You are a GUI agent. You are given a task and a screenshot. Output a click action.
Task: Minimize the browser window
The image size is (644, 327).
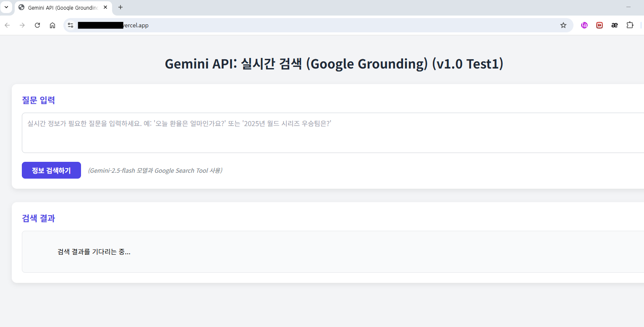[x=628, y=7]
